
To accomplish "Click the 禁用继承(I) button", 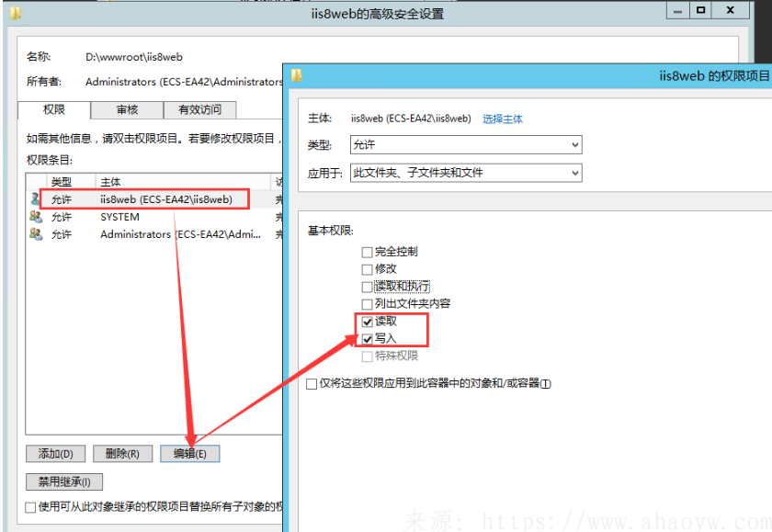I will [64, 481].
